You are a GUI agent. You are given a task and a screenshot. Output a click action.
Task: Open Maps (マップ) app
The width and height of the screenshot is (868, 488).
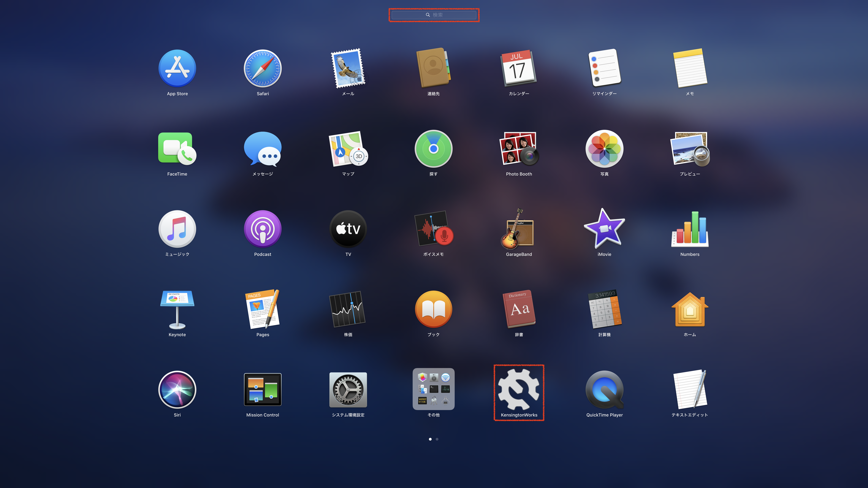click(x=348, y=149)
